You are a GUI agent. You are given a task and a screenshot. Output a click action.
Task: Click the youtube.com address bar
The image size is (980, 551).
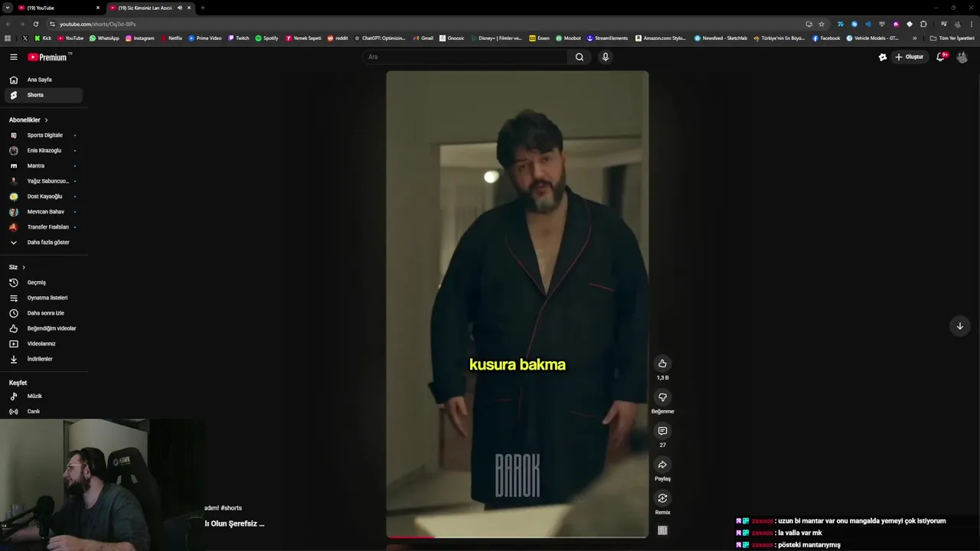pyautogui.click(x=425, y=24)
